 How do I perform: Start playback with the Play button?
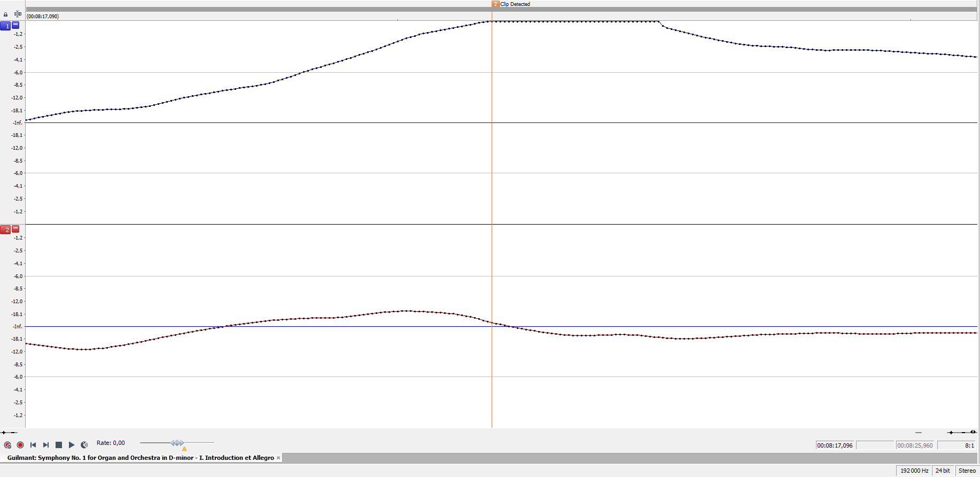click(x=72, y=445)
